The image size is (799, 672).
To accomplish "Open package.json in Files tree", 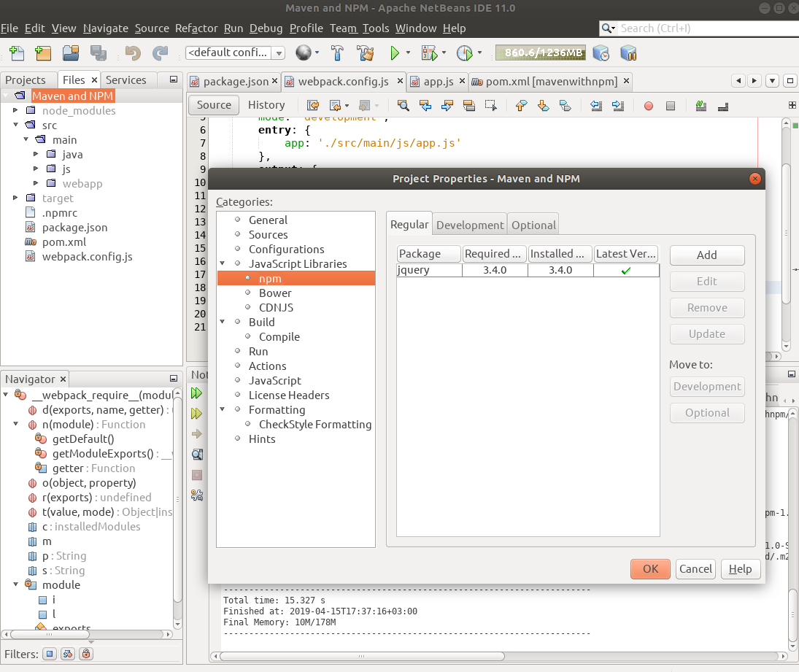I will click(74, 227).
